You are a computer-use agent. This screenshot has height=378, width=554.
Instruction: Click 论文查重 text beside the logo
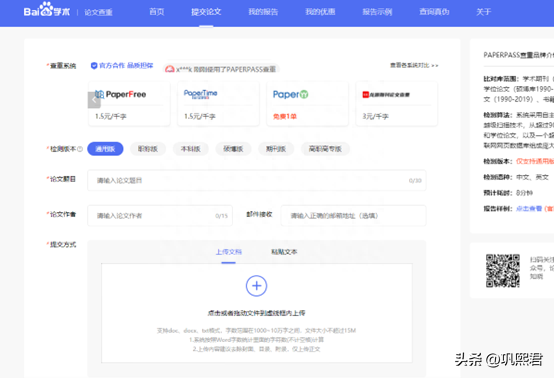click(98, 13)
